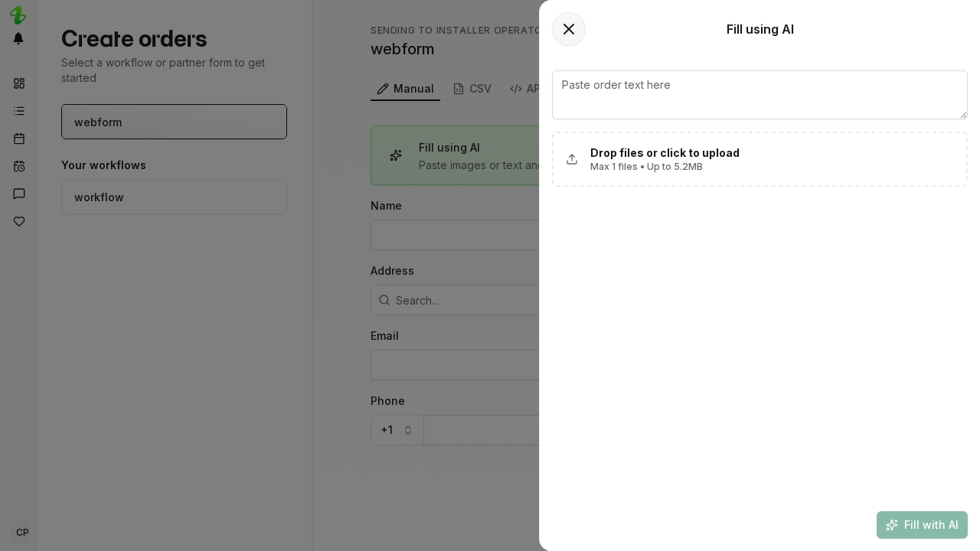980x551 pixels.
Task: Open the CP user avatar
Action: pyautogui.click(x=22, y=533)
